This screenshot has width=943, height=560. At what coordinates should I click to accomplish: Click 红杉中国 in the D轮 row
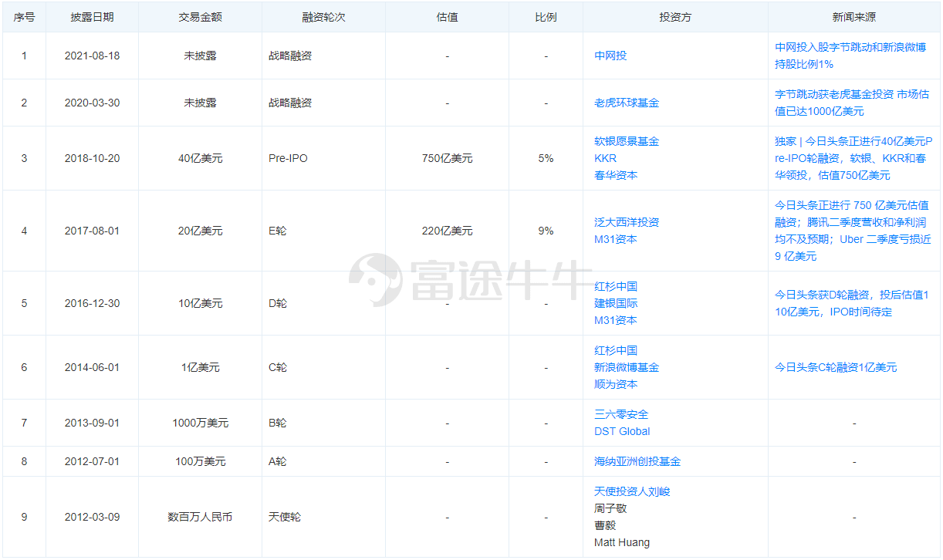point(616,286)
